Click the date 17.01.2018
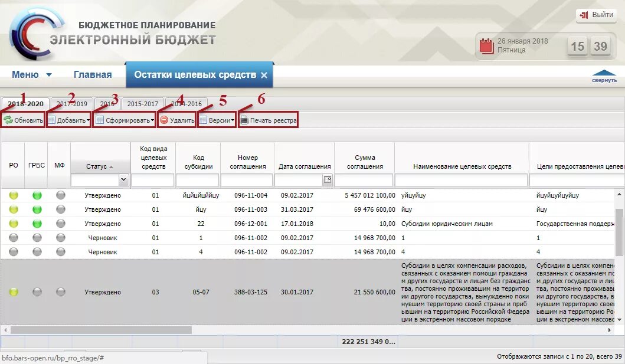 pyautogui.click(x=297, y=224)
